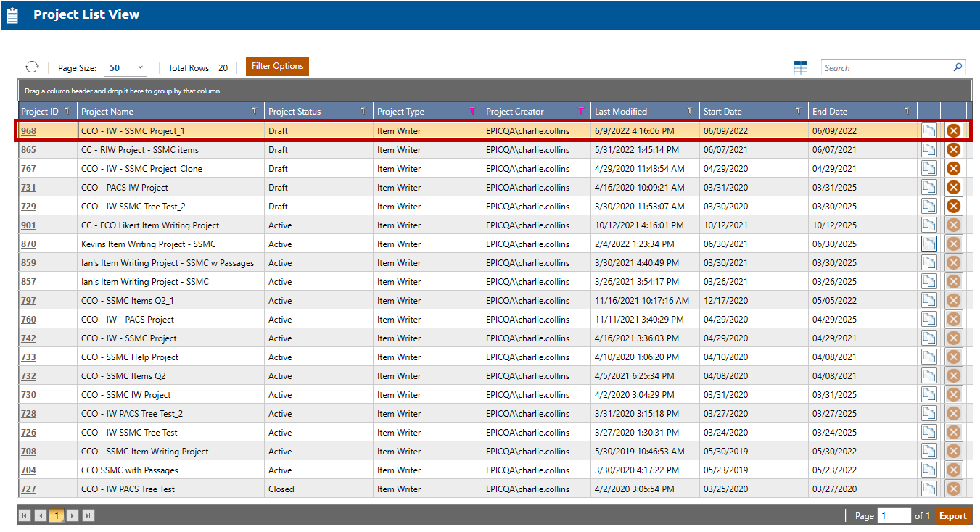Delete project 865 with its X icon
The width and height of the screenshot is (980, 532).
coord(953,150)
